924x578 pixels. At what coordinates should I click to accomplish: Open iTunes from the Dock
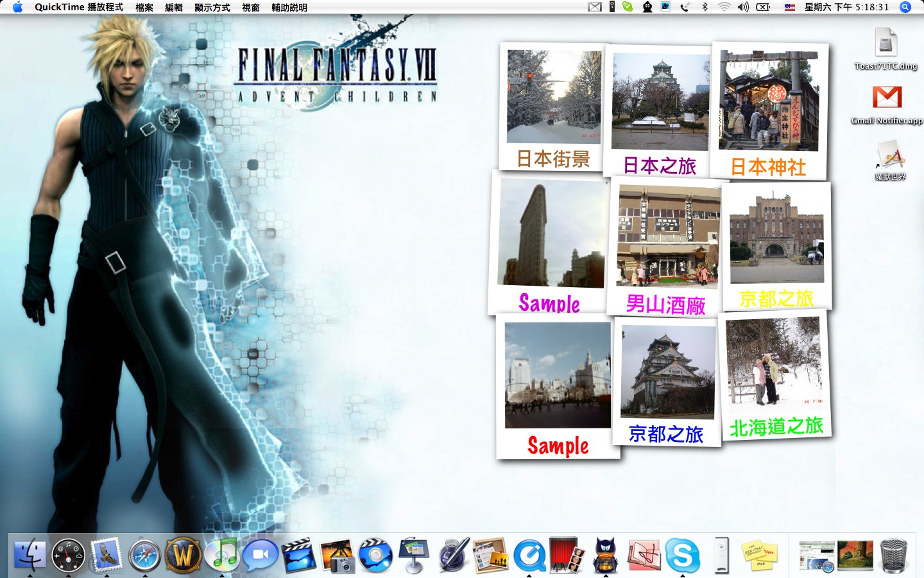coord(222,555)
